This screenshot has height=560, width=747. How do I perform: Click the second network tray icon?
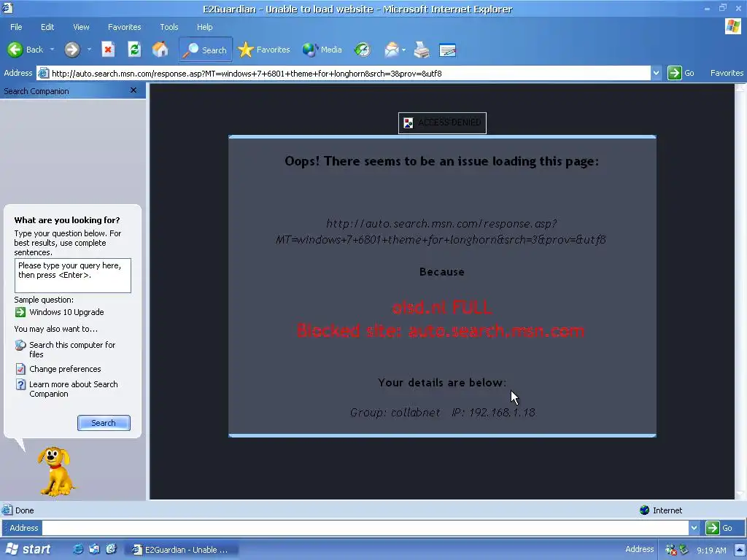pyautogui.click(x=683, y=550)
